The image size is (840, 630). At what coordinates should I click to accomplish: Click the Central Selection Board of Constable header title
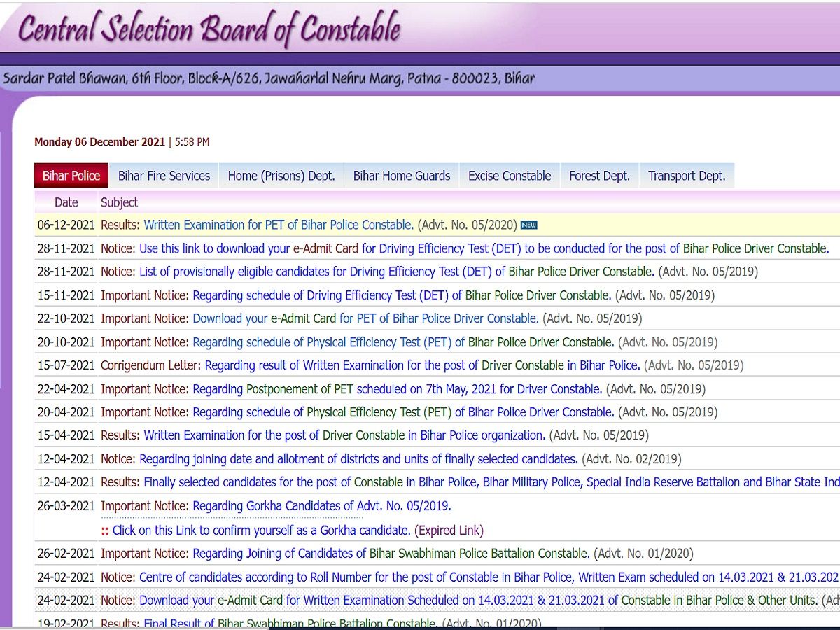[209, 29]
